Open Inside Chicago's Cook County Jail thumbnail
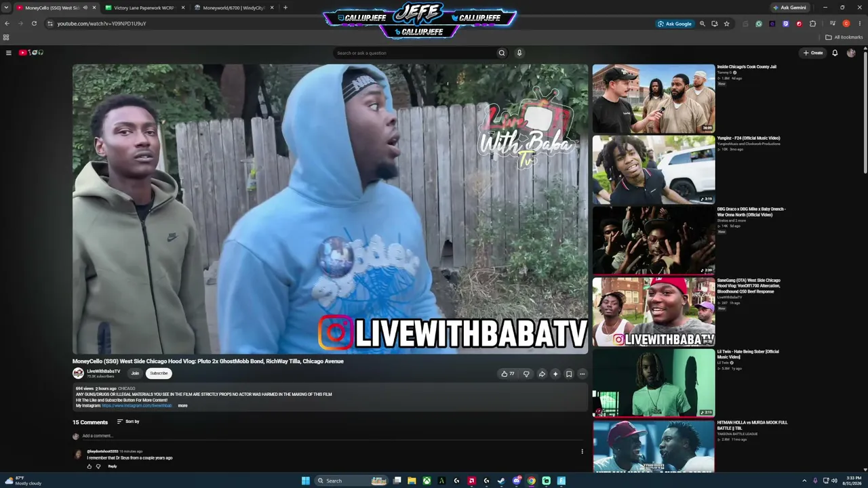 click(x=654, y=98)
